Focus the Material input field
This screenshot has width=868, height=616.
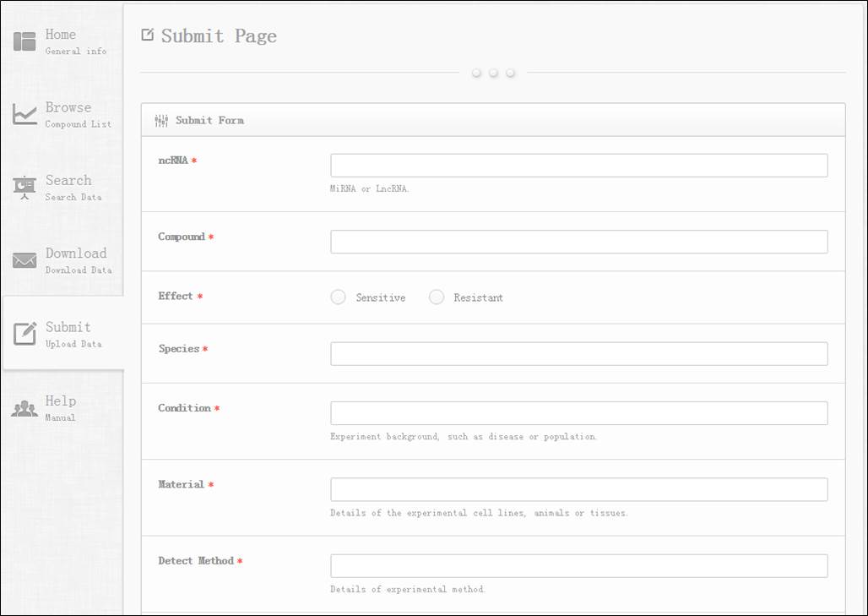pos(579,490)
